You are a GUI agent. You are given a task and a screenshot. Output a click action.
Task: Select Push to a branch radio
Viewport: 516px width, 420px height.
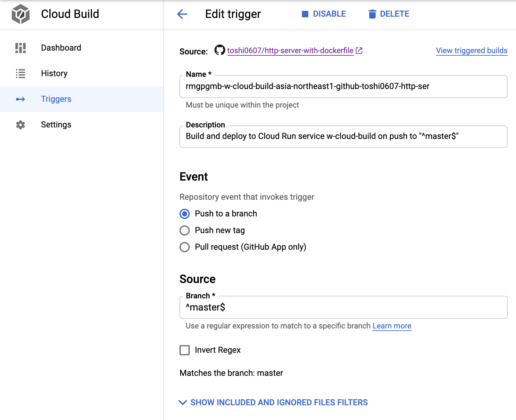(x=185, y=214)
